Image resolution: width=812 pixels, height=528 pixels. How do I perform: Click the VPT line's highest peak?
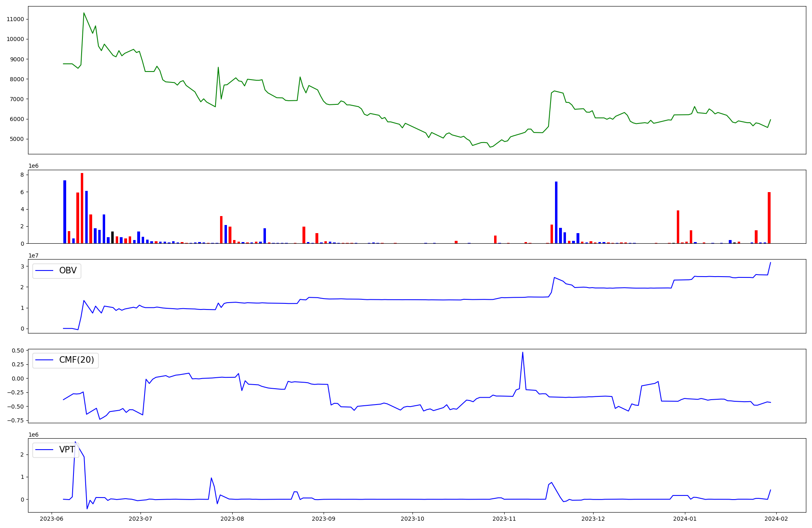(x=75, y=442)
